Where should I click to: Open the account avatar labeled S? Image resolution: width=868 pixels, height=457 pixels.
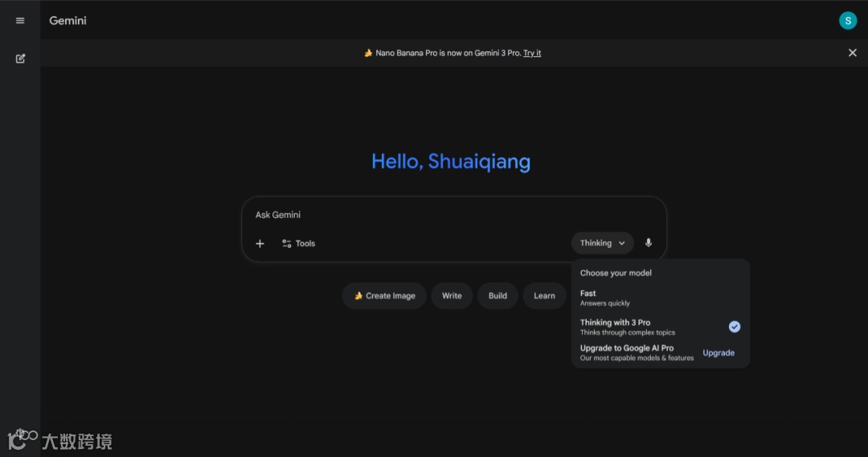pos(848,20)
